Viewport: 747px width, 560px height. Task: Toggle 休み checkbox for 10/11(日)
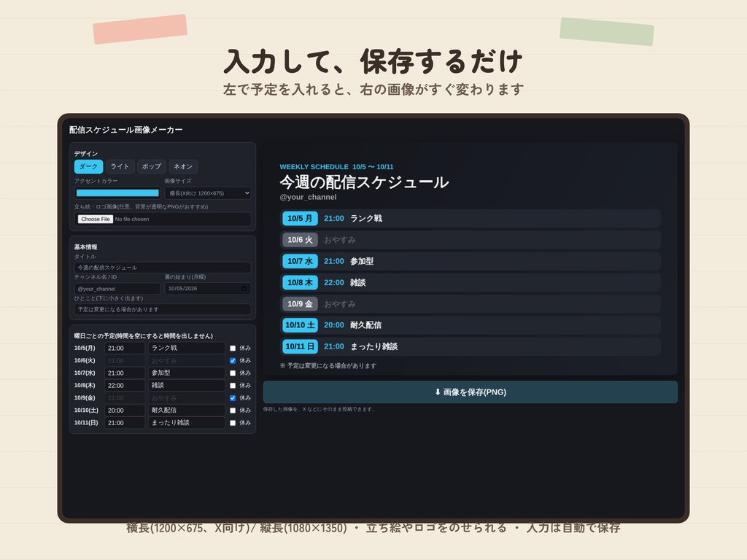pos(233,422)
